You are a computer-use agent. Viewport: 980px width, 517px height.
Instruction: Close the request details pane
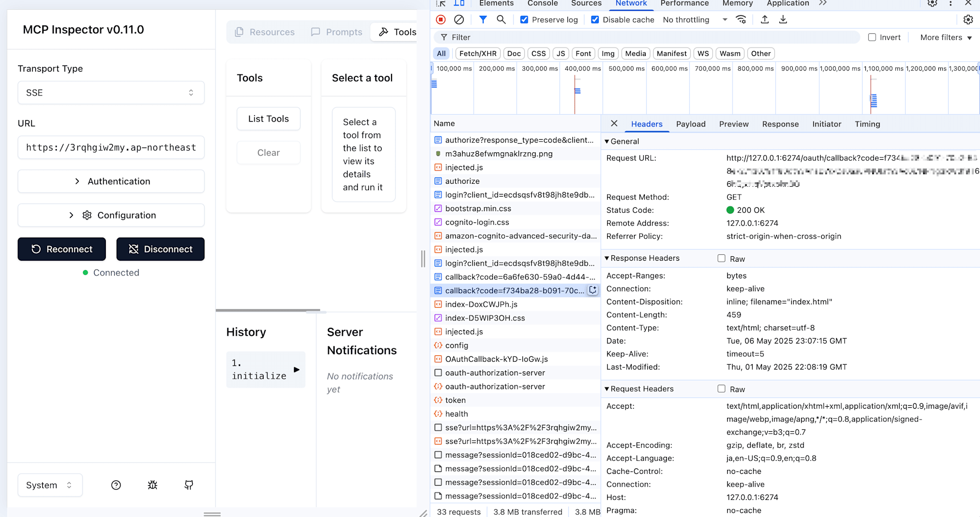(x=614, y=123)
